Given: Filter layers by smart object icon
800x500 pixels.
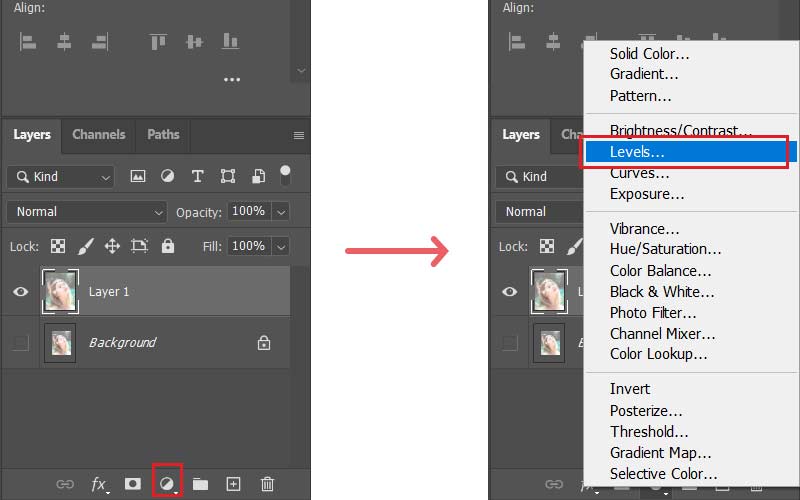Looking at the screenshot, I should pos(259,176).
